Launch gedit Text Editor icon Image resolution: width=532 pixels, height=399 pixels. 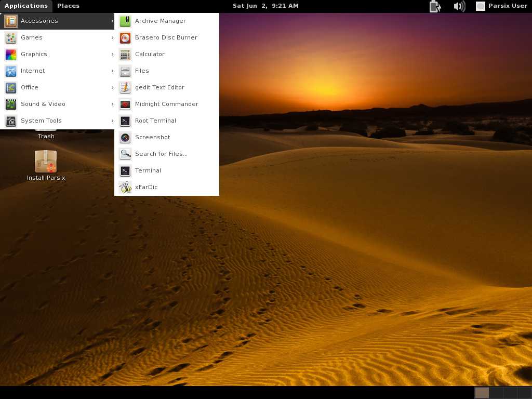[125, 88]
